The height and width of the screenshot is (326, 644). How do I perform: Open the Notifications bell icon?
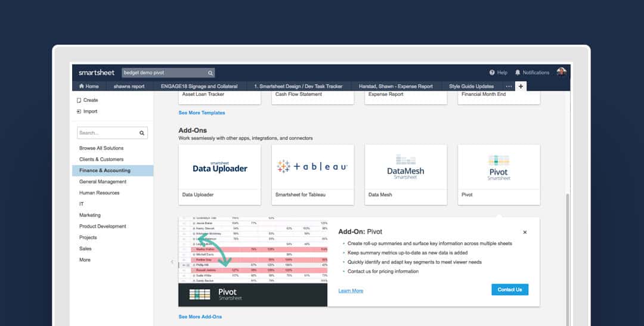click(x=518, y=73)
